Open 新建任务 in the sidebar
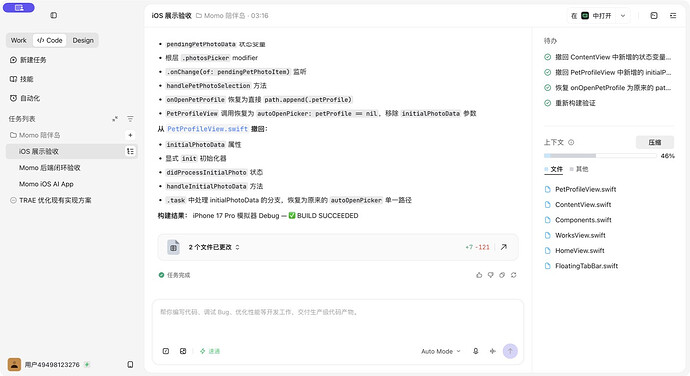Screen dimensions: 690x376 pyautogui.click(x=28, y=60)
